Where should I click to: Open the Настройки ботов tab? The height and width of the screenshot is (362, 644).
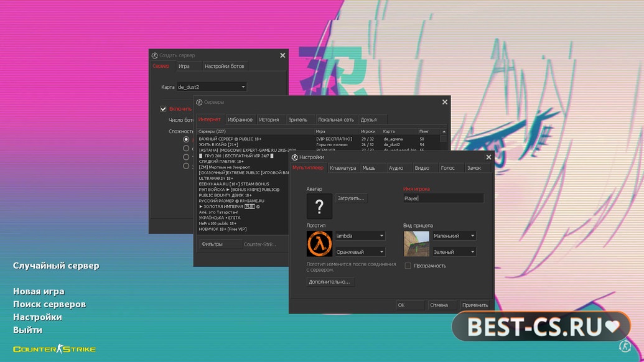tap(224, 66)
